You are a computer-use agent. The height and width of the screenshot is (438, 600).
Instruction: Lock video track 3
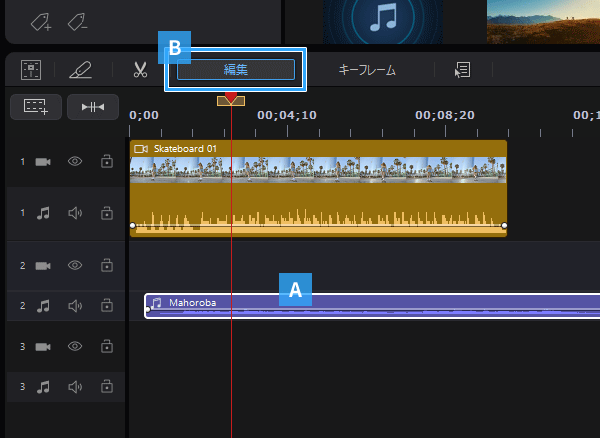coord(107,346)
